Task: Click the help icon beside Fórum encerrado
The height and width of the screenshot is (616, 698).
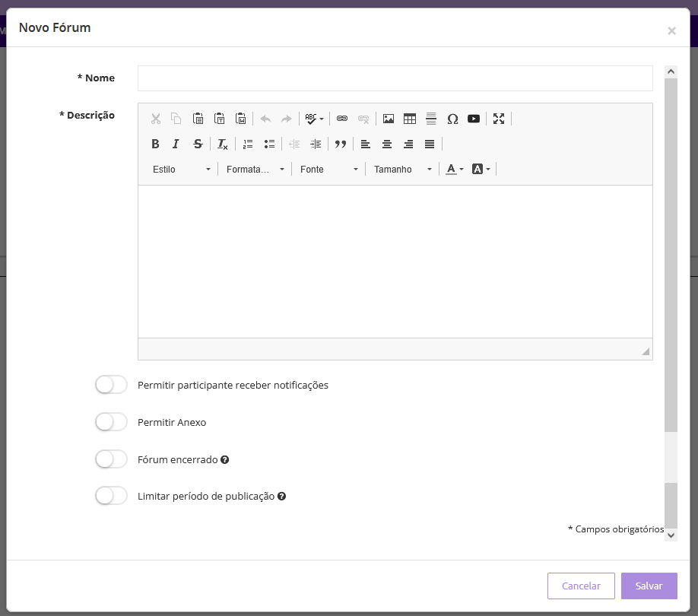Action: tap(225, 460)
